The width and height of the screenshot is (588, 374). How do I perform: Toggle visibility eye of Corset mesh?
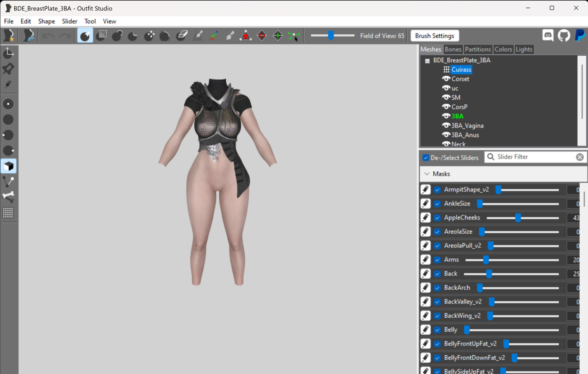click(446, 79)
